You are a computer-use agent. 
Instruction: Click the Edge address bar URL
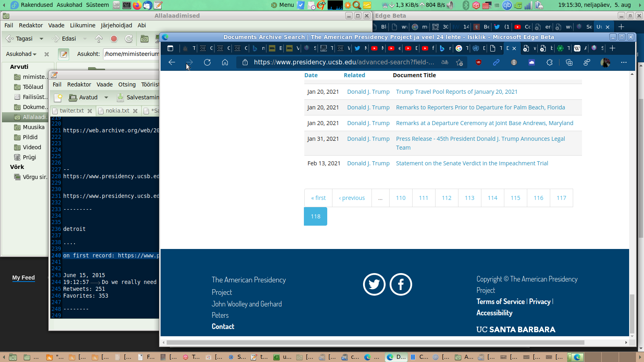[x=344, y=62]
